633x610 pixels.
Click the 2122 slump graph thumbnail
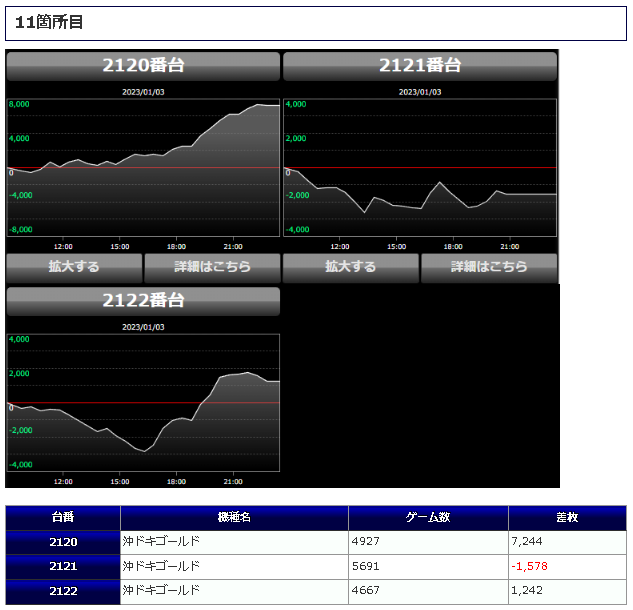coord(143,402)
